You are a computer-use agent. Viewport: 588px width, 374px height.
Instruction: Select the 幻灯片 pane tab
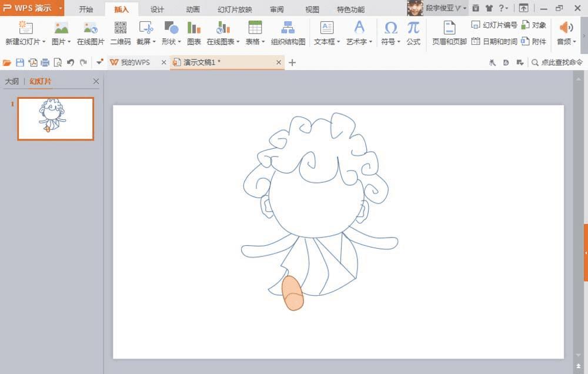(x=41, y=81)
